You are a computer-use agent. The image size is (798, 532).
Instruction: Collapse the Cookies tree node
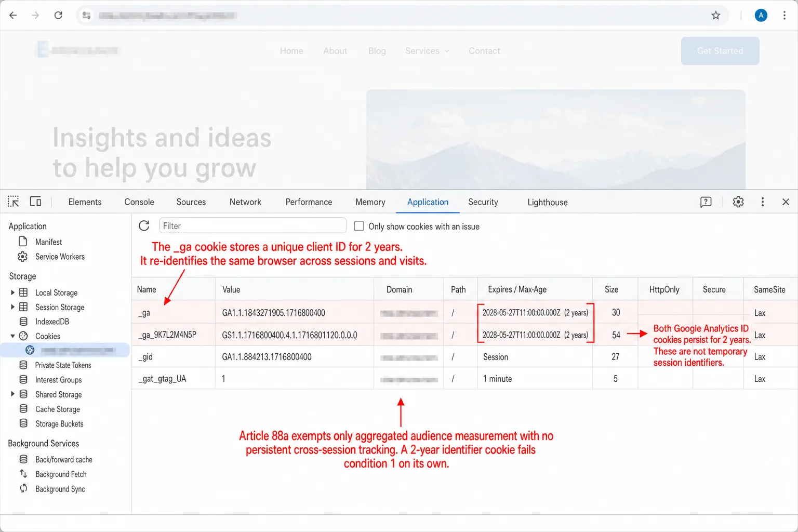[x=12, y=336]
